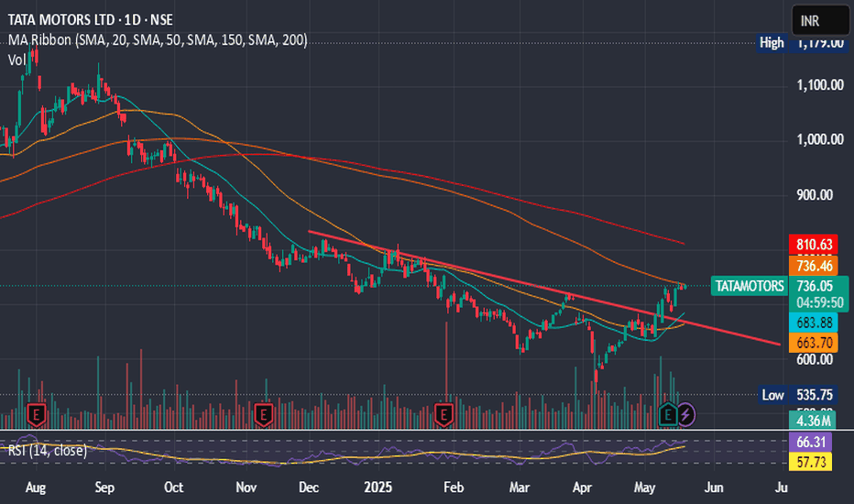The image size is (854, 504).
Task: Click the Dec label on time axis
Action: [x=308, y=487]
